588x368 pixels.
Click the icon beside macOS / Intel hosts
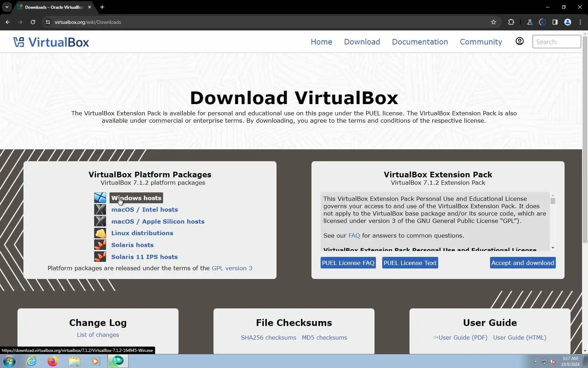[100, 210]
